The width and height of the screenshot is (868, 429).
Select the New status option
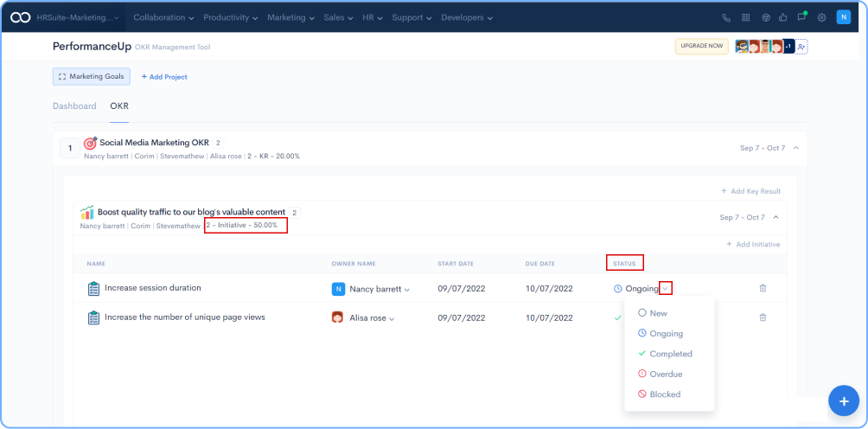click(x=658, y=313)
